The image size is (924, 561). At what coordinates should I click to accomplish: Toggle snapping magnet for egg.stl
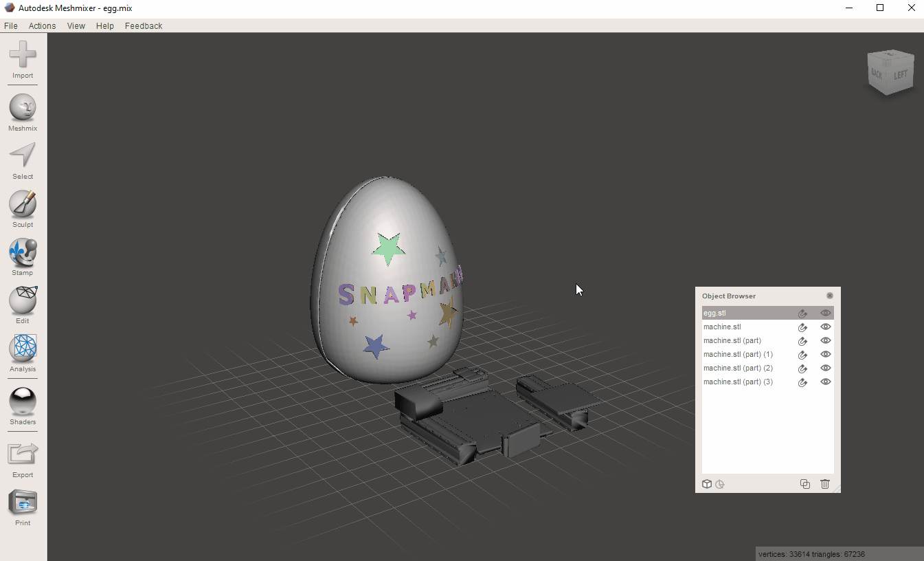coord(802,313)
